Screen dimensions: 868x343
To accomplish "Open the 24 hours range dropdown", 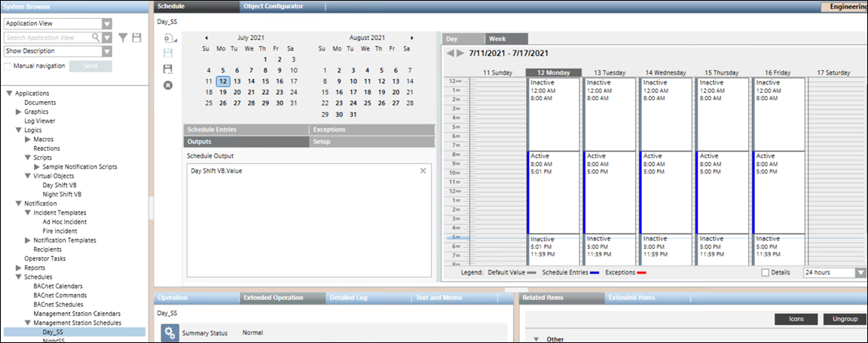I will (x=860, y=272).
